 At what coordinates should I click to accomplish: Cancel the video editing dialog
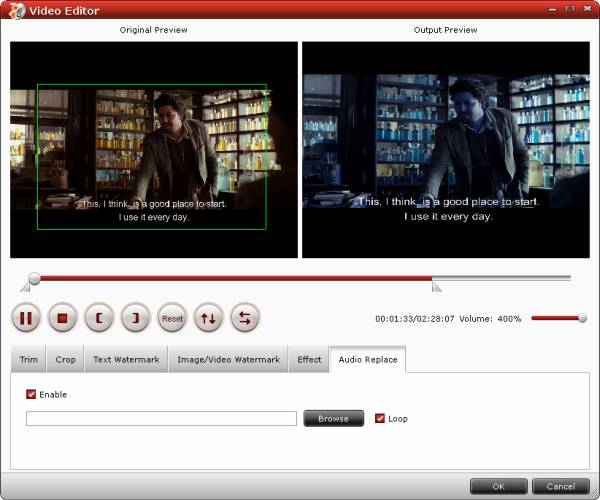(x=561, y=486)
